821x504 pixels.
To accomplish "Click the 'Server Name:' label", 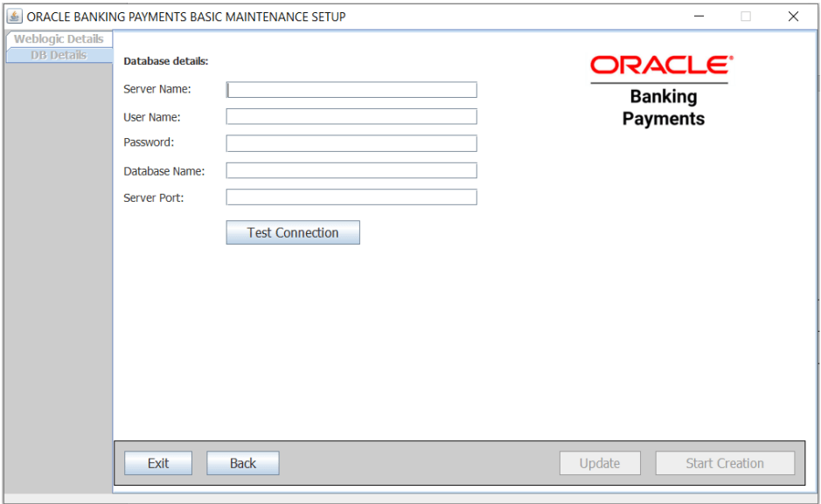I will [x=157, y=89].
